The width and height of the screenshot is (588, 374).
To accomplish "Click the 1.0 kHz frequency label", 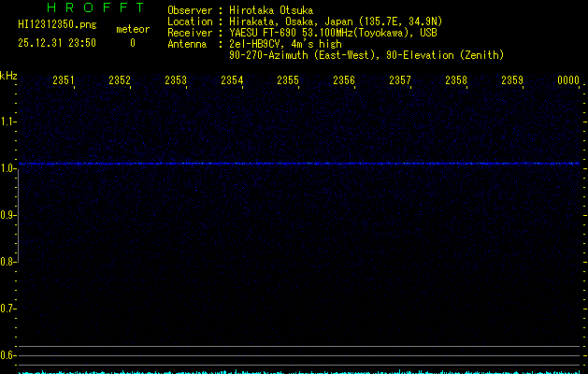I will click(8, 168).
